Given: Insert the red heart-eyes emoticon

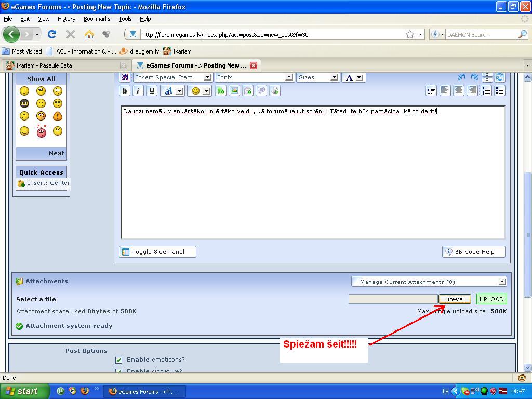Looking at the screenshot, I should point(41,131).
